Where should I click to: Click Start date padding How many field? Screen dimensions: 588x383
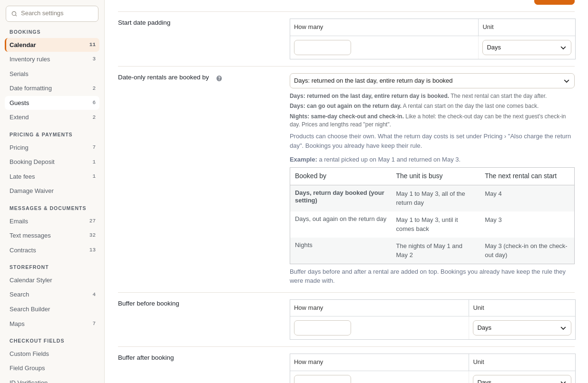(323, 48)
